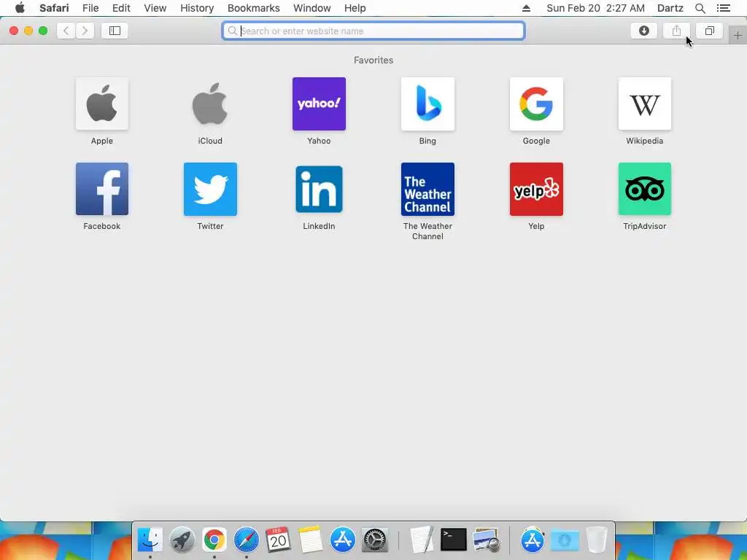Open the Edit menu

(x=122, y=8)
